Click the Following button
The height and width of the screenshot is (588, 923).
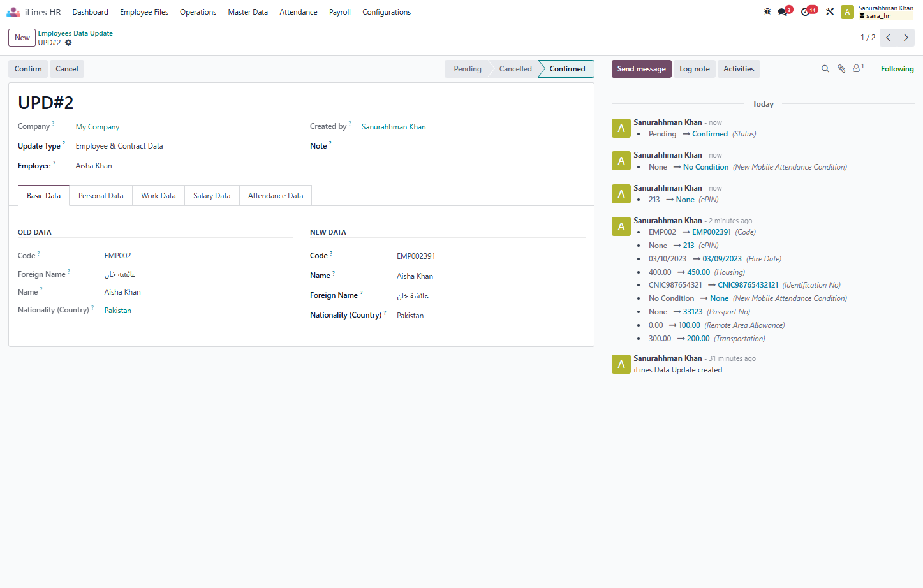[x=897, y=69]
